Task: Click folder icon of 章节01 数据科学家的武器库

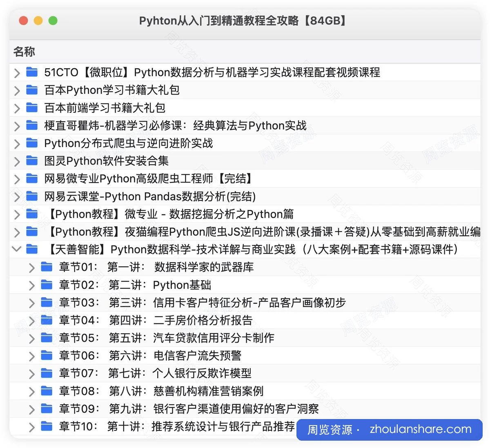Action: [x=47, y=267]
